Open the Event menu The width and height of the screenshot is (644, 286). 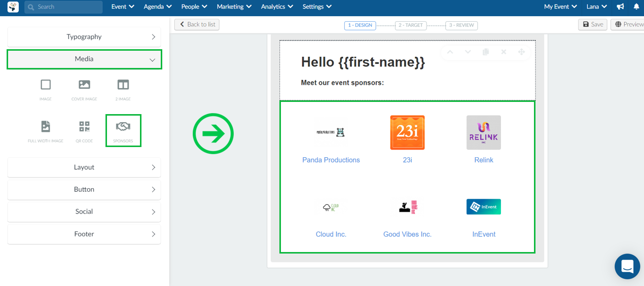click(123, 7)
